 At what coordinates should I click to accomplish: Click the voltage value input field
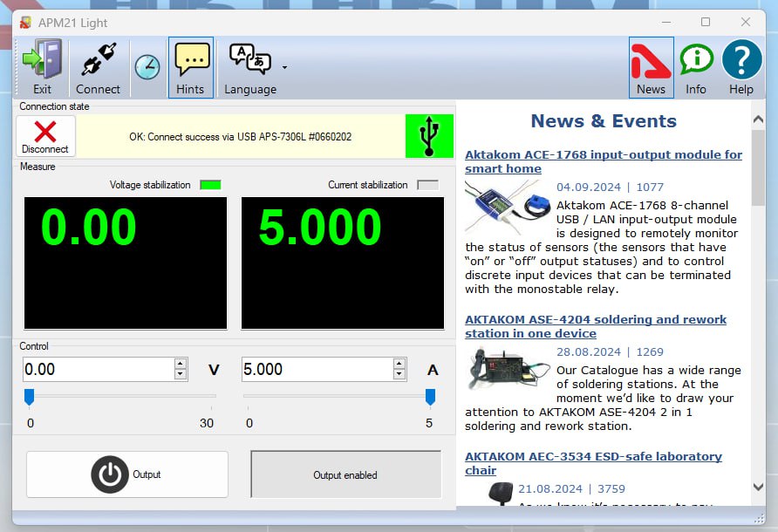point(98,370)
